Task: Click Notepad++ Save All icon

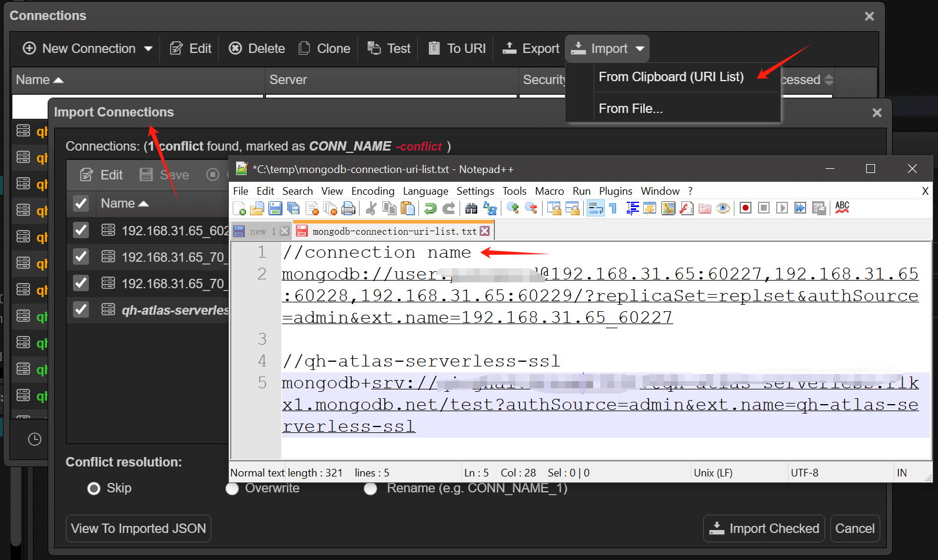Action: tap(294, 208)
